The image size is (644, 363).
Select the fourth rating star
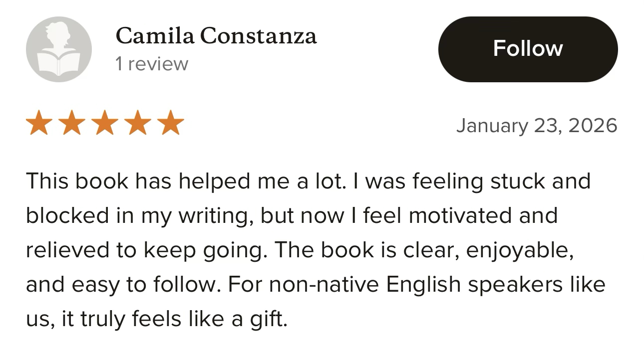tap(138, 123)
